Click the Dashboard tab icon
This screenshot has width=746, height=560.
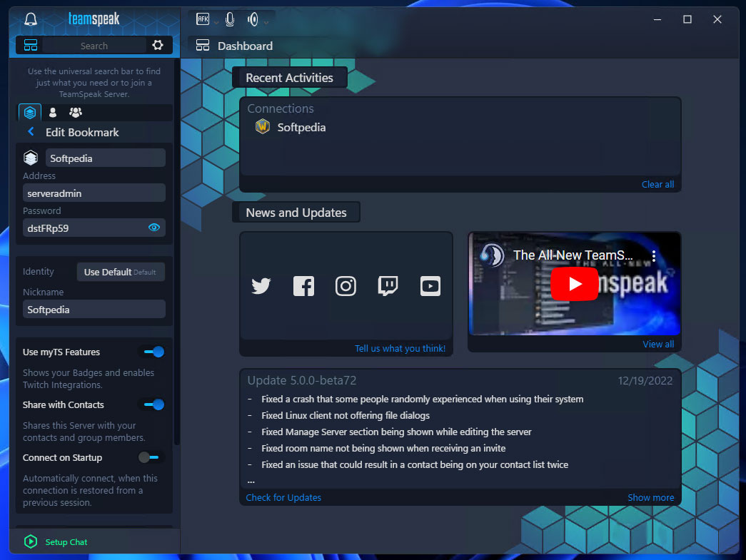(203, 45)
